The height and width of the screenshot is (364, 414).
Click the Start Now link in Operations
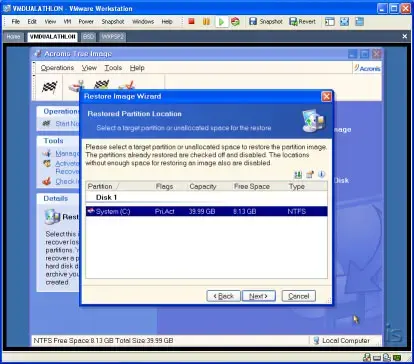[x=67, y=124]
